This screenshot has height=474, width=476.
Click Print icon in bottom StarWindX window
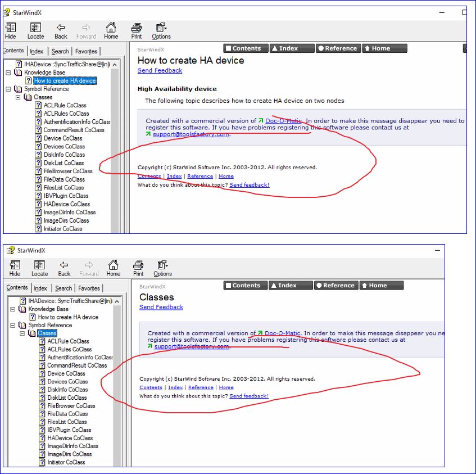click(x=138, y=265)
